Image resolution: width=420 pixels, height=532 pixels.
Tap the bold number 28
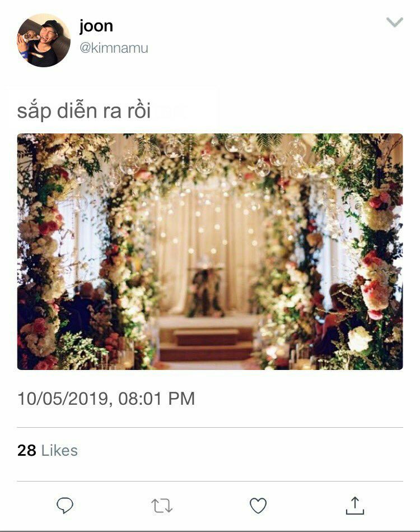pos(27,451)
